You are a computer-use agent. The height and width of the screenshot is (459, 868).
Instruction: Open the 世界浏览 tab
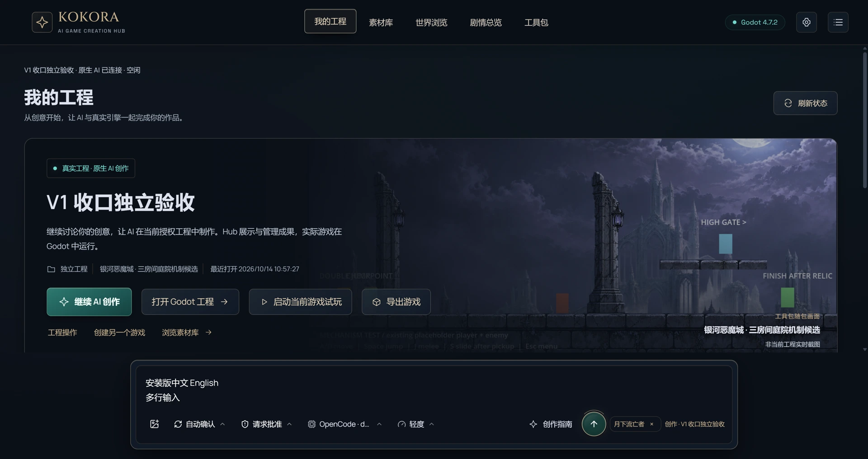(431, 23)
